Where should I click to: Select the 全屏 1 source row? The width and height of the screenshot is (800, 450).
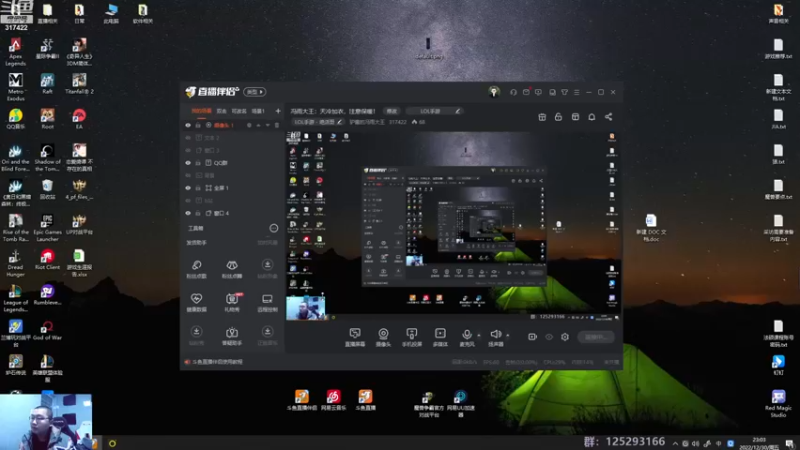coord(232,188)
